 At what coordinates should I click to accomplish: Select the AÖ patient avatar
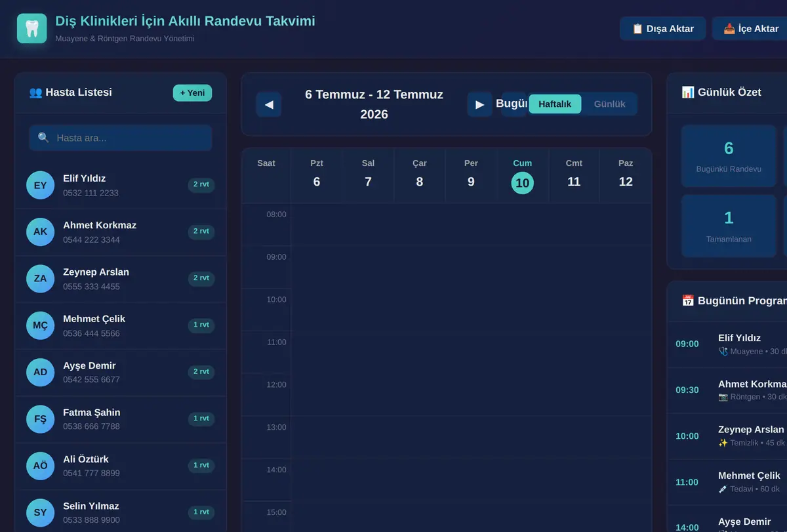point(40,466)
